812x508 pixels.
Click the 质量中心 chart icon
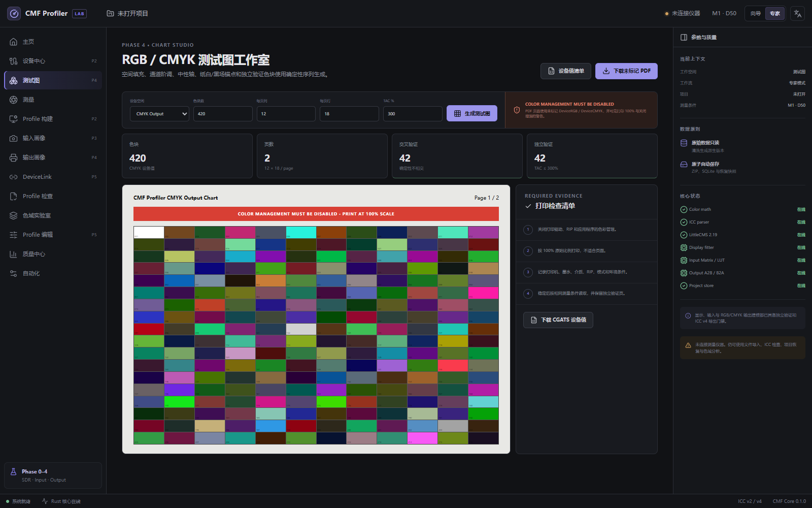[14, 254]
